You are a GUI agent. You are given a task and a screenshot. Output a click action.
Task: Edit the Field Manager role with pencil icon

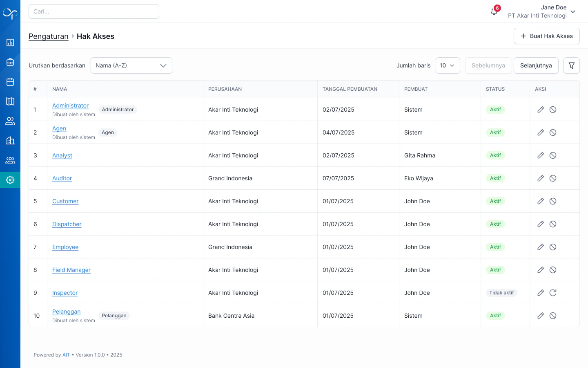[x=541, y=270]
